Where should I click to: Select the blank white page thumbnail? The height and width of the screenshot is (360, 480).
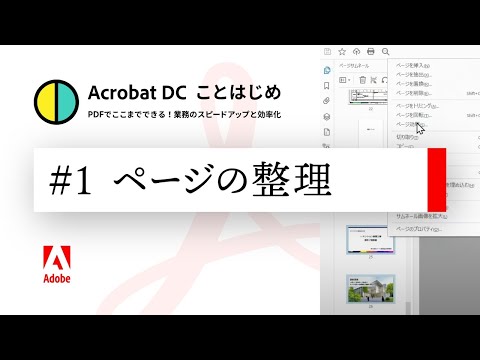(370, 133)
